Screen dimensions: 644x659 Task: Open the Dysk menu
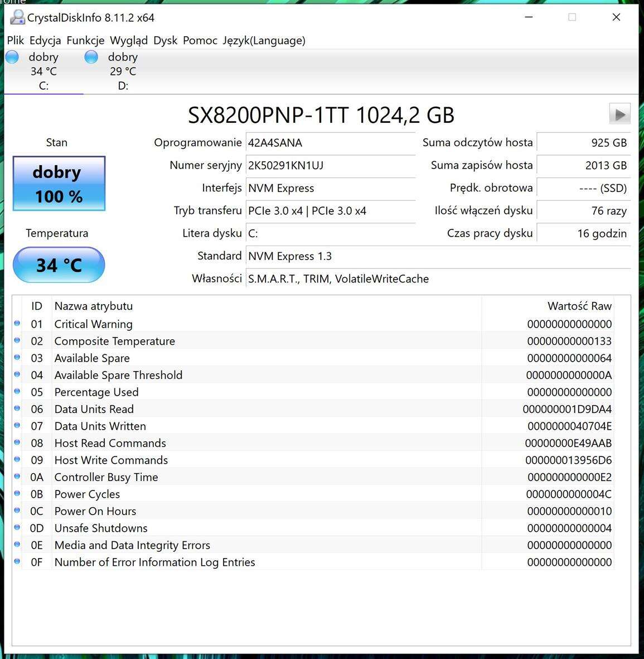pyautogui.click(x=165, y=40)
